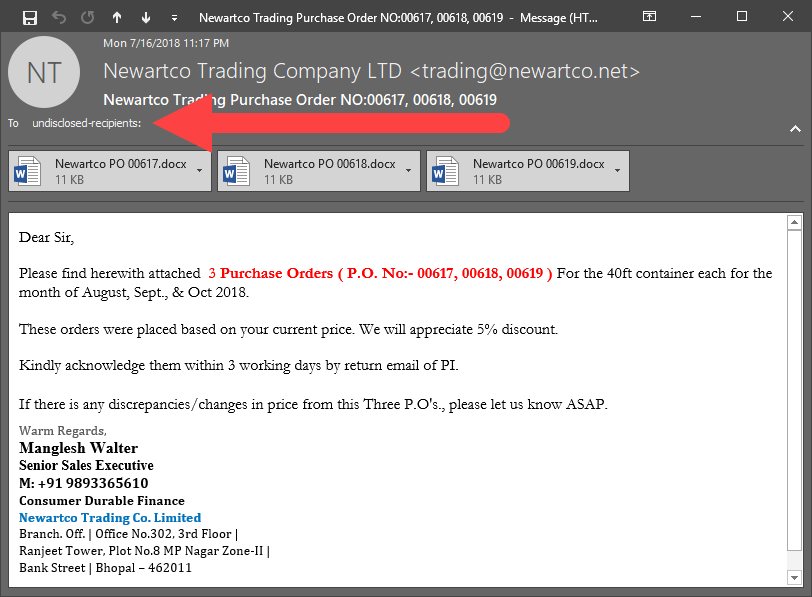Click phone number M: +91 9893365610

(x=83, y=483)
